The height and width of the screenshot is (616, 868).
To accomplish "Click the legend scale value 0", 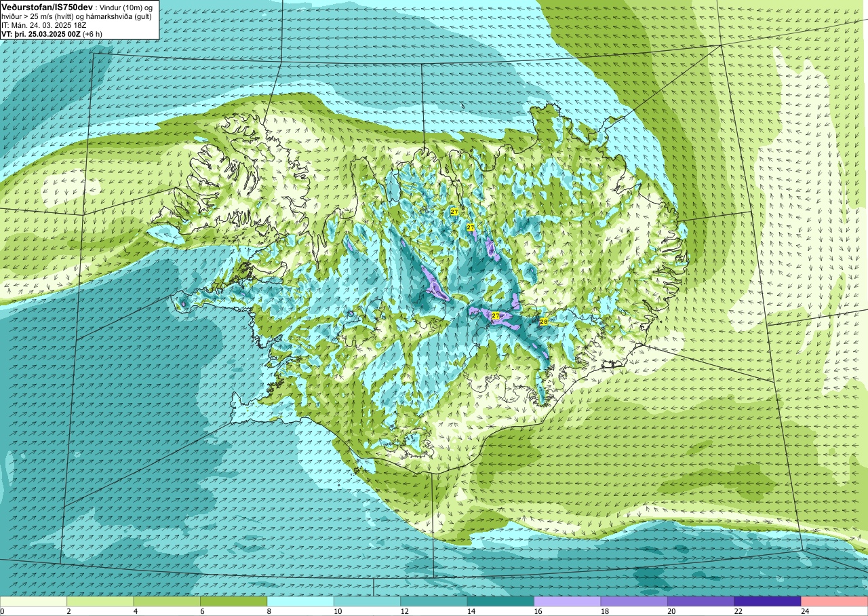I will click(2, 611).
